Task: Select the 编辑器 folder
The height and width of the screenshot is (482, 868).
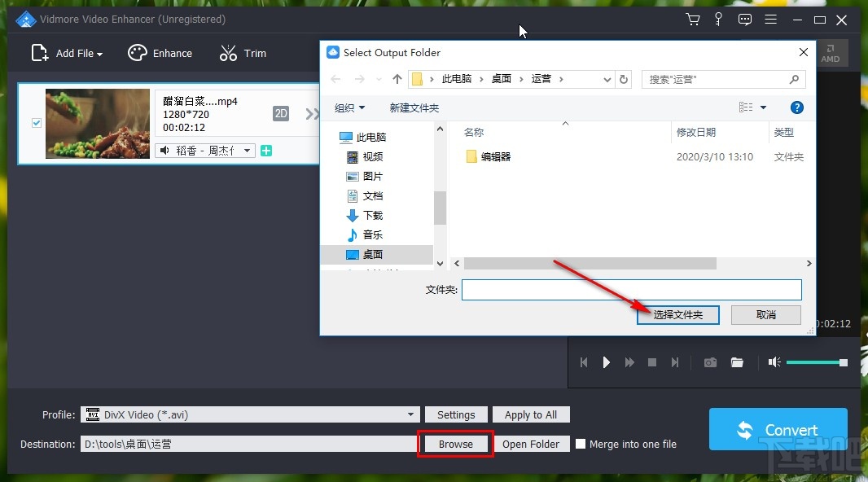Action: 488,156
